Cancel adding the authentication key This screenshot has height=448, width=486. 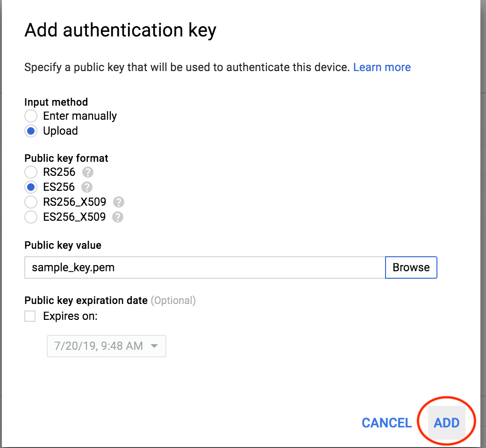pos(386,423)
